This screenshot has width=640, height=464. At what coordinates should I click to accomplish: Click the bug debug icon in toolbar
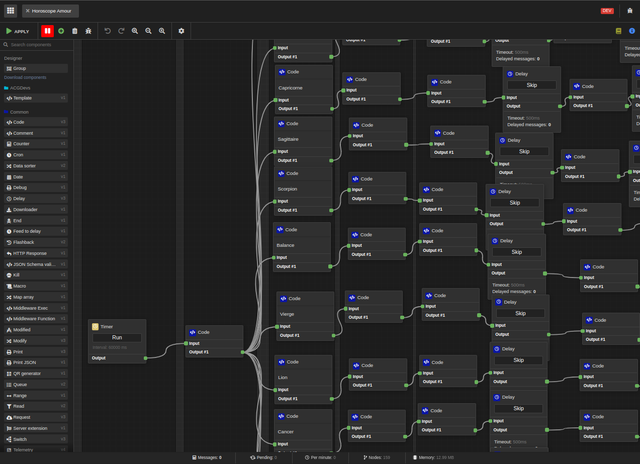pyautogui.click(x=88, y=31)
